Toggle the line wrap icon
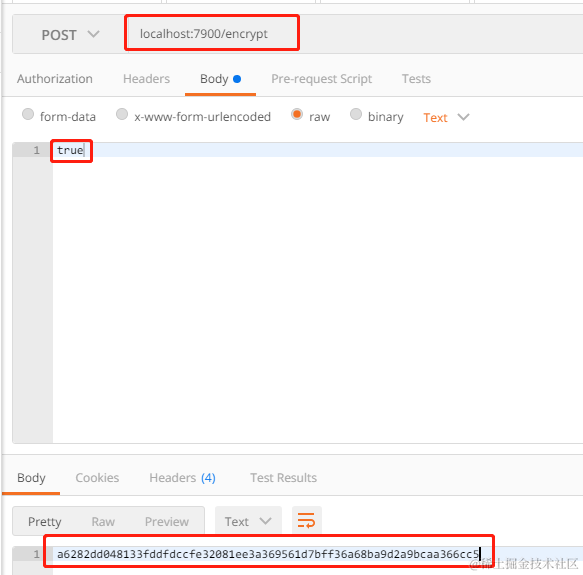The height and width of the screenshot is (575, 583). click(x=306, y=520)
